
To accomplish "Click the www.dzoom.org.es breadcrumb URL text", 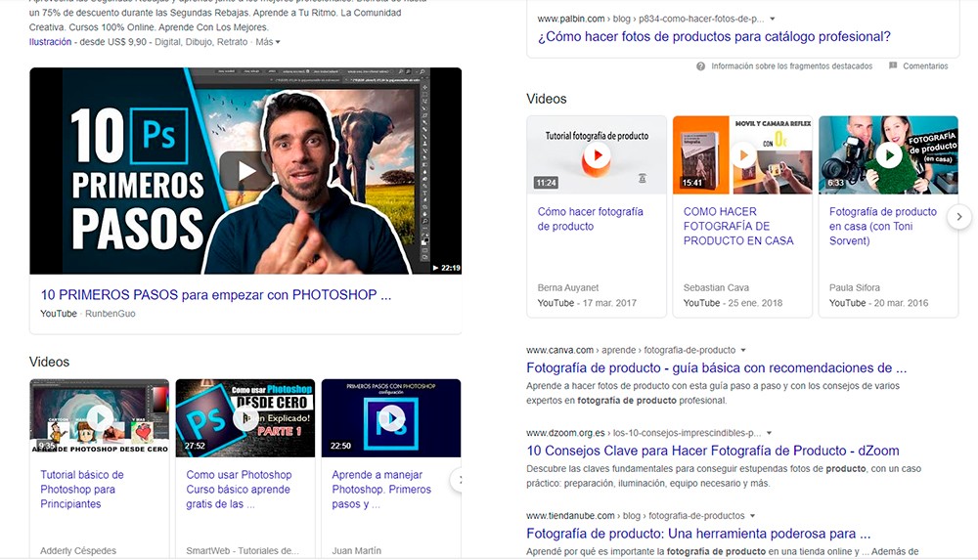I will tap(565, 433).
